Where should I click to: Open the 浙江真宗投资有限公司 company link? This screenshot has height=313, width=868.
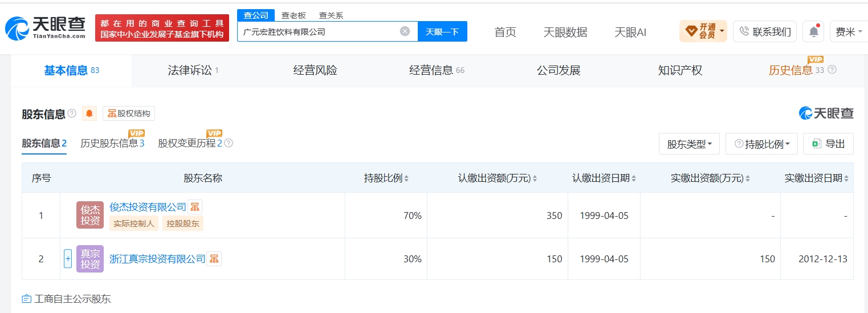[x=157, y=259]
